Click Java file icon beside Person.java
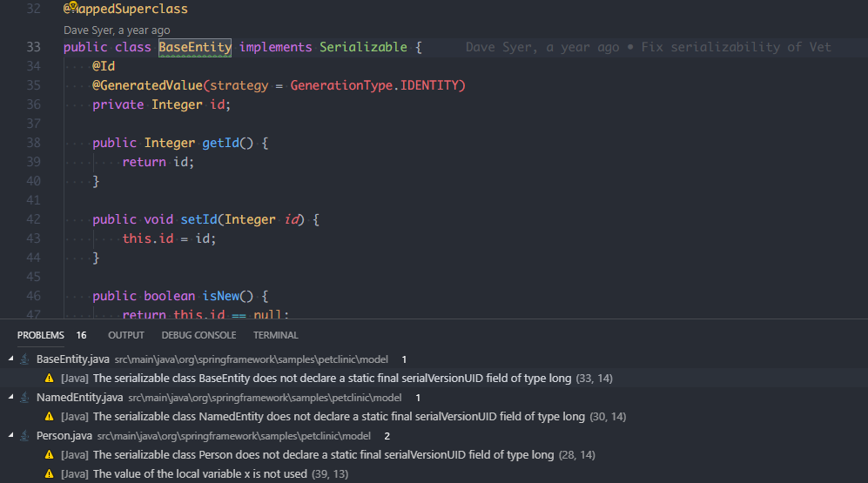 pyautogui.click(x=24, y=436)
